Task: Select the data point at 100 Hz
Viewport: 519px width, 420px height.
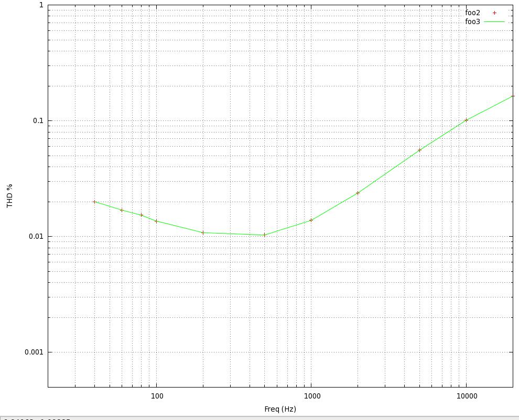Action: tap(156, 221)
